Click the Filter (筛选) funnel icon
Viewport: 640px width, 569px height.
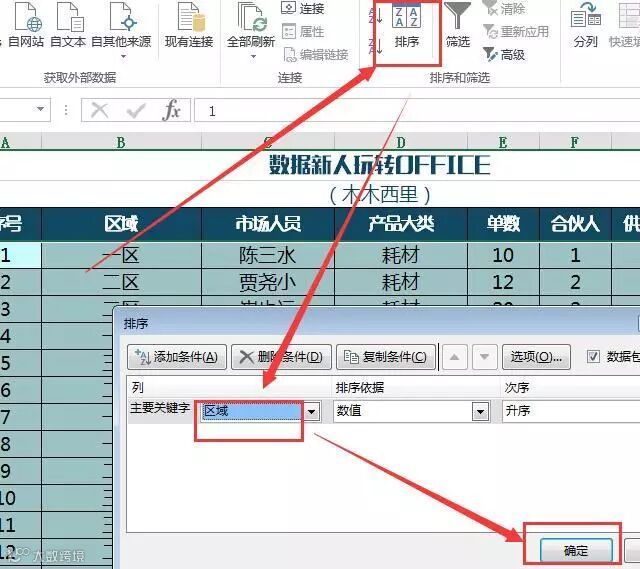coord(458,24)
